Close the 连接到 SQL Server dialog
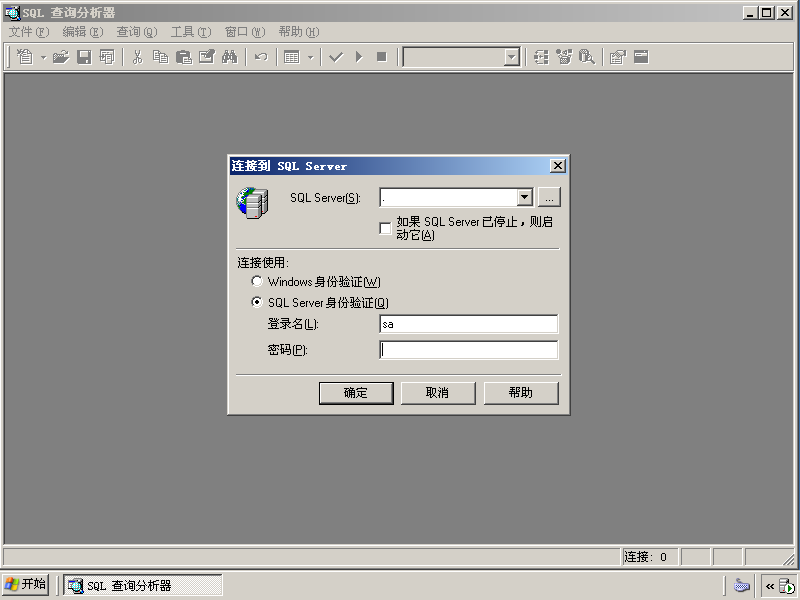 tap(558, 166)
